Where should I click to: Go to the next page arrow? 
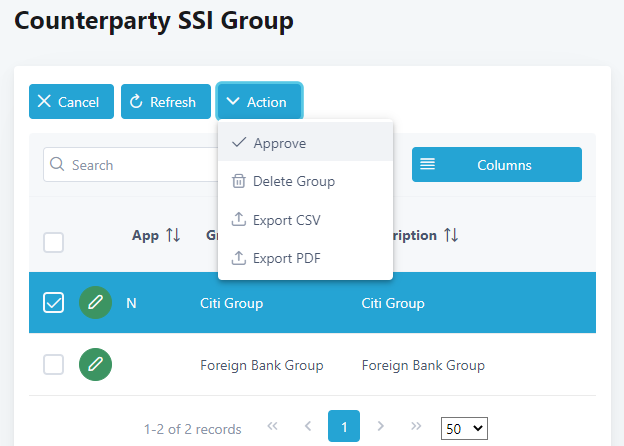coord(380,427)
